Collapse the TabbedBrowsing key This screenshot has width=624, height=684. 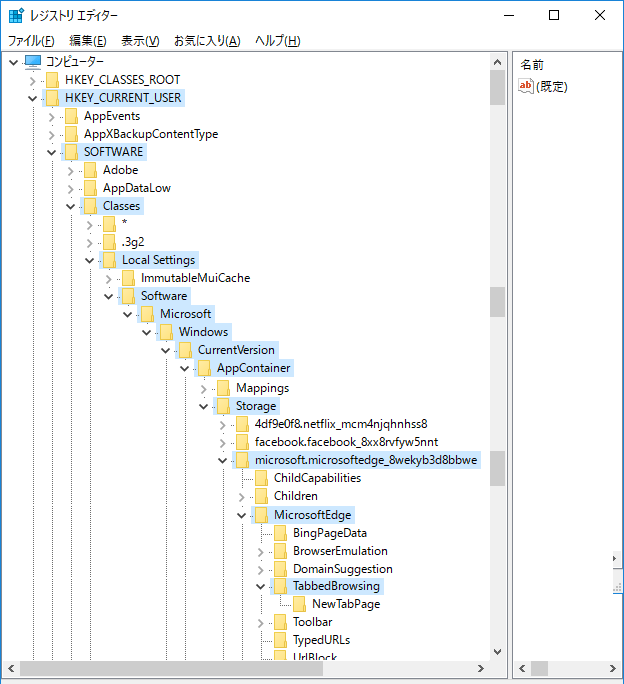coord(261,587)
